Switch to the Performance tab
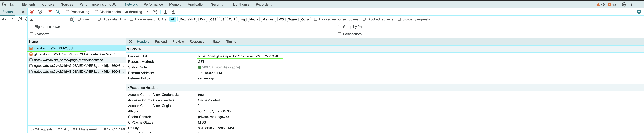Screen dimensions: 644x133 click(153, 4)
